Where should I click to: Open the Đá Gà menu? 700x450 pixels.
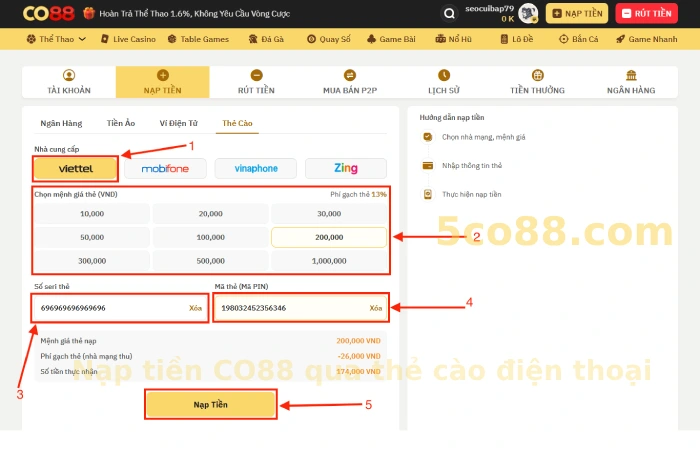coord(266,39)
